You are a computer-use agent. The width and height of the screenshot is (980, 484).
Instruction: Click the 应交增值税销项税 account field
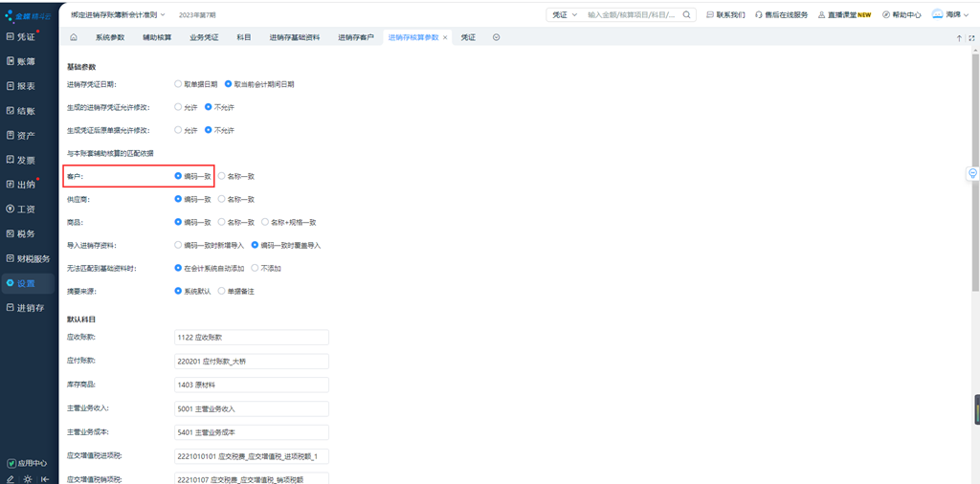click(x=252, y=478)
